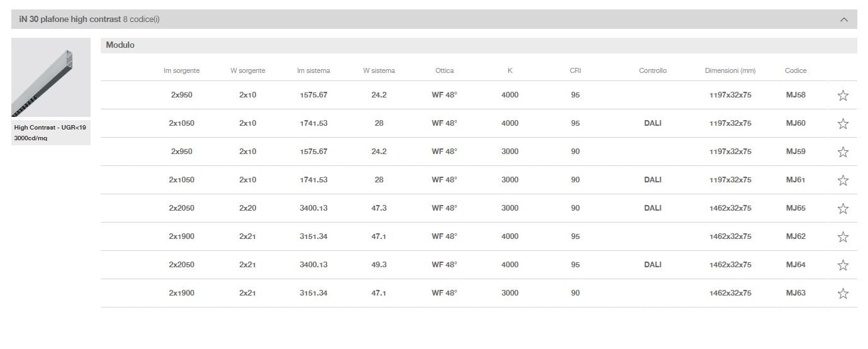Screen dimensions: 868x349
Task: Select the iN 30 plafone high contrast title
Action: click(70, 19)
